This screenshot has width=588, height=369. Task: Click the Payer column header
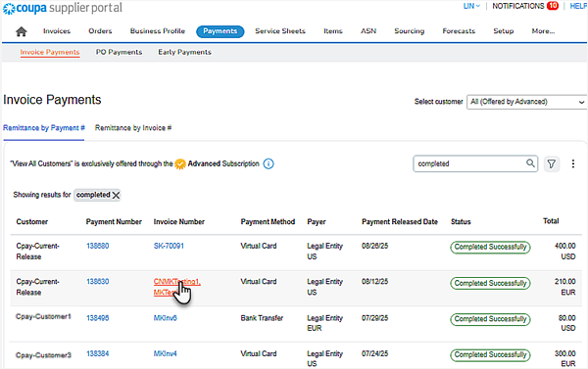[317, 222]
